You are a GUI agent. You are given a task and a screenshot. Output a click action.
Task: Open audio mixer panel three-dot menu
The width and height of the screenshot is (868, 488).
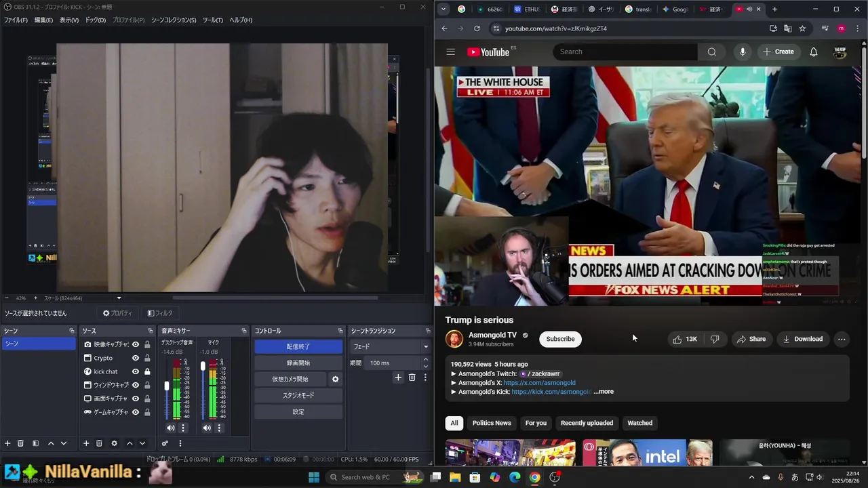point(180,443)
